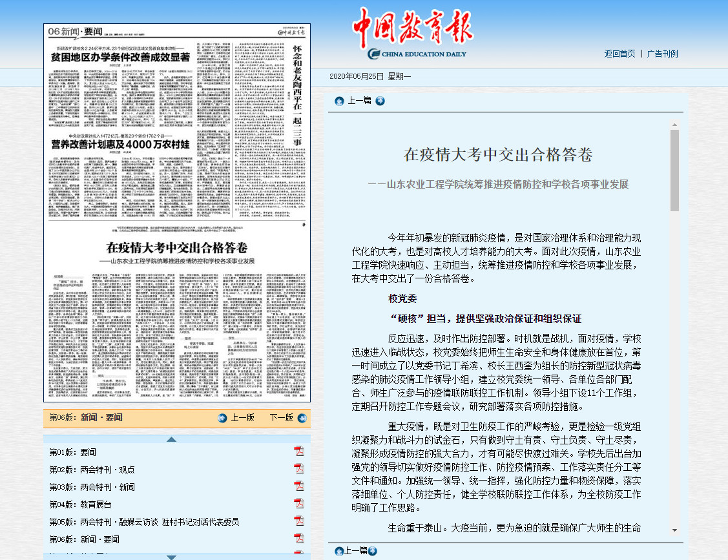Download PDF of 第01版 要闻

[298, 451]
